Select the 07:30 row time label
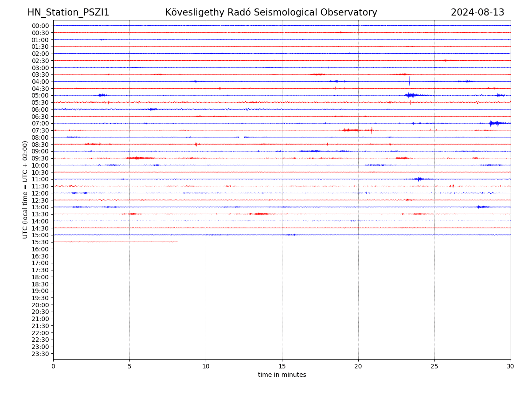 [40, 130]
